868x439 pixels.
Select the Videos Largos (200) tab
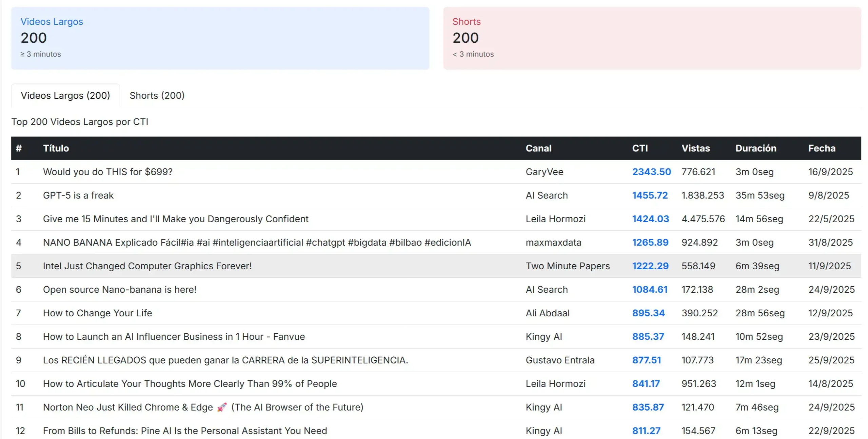65,96
